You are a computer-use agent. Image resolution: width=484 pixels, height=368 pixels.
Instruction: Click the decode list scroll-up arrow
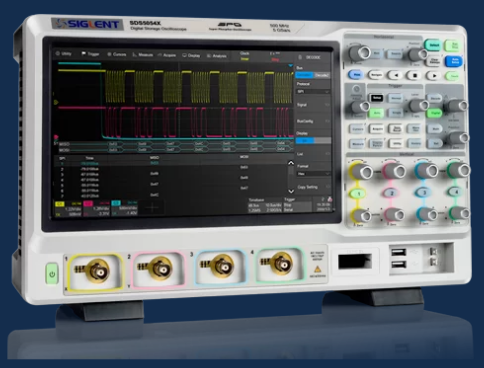click(291, 163)
